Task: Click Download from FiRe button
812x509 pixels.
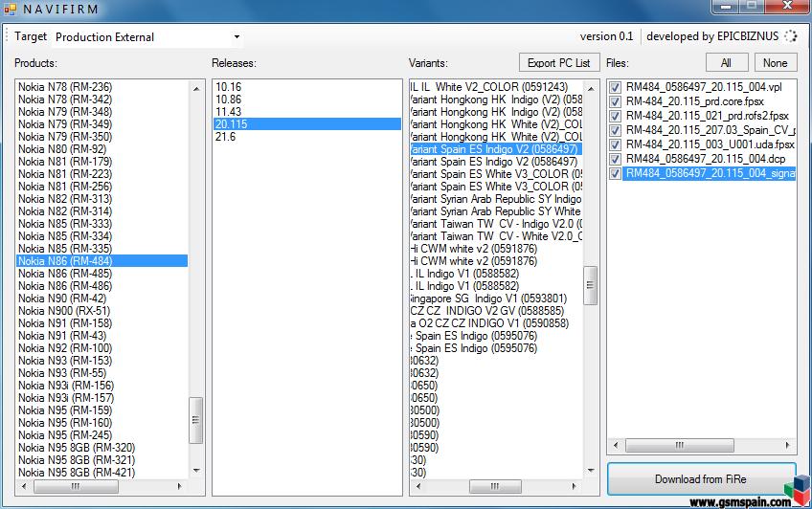Action: [x=701, y=479]
